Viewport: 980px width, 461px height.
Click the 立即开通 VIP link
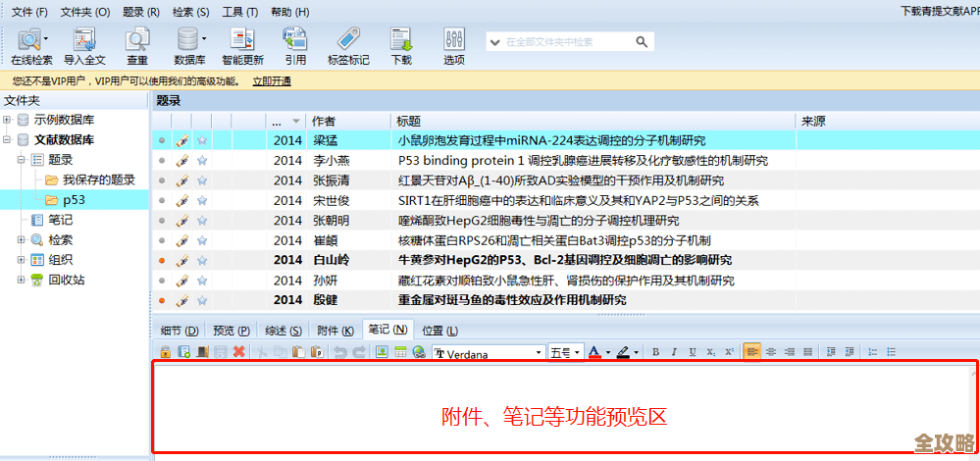click(x=272, y=81)
